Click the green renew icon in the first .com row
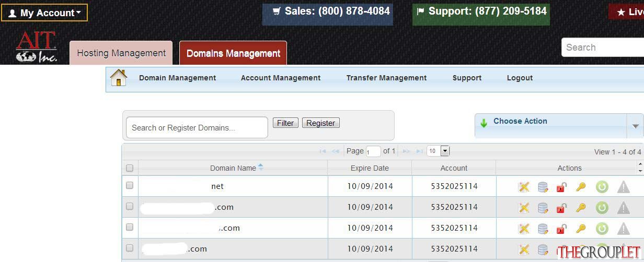Image resolution: width=644 pixels, height=262 pixels. [602, 208]
